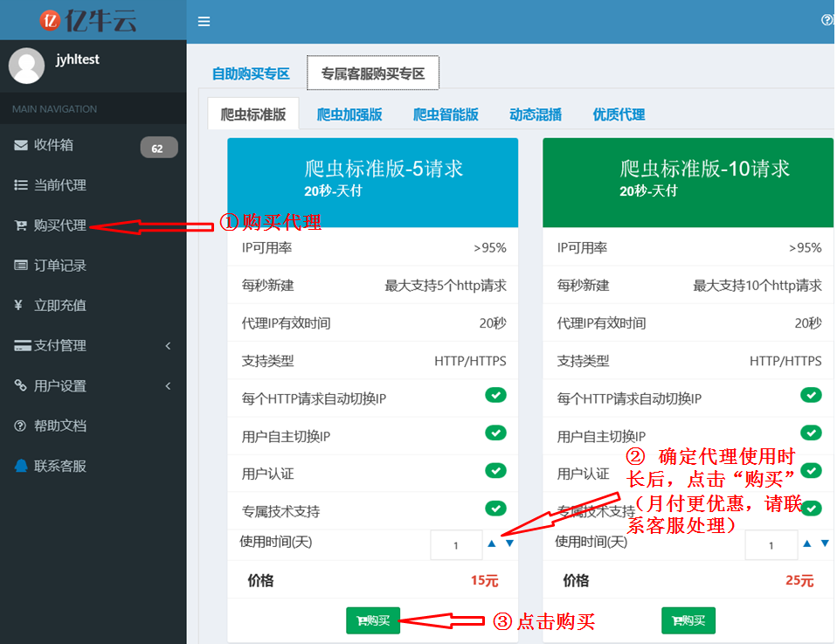The image size is (837, 644).
Task: Open the help icon in the top bar
Action: 827,20
